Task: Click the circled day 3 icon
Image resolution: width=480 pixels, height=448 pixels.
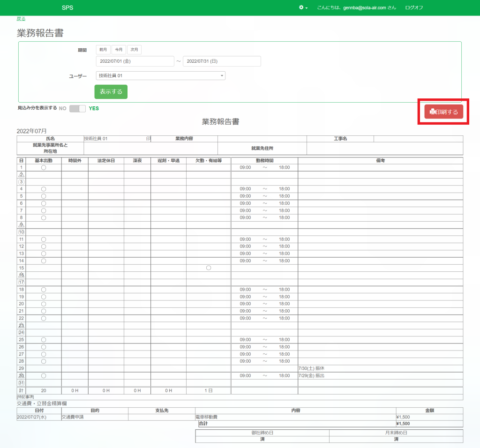Action: 21,182
